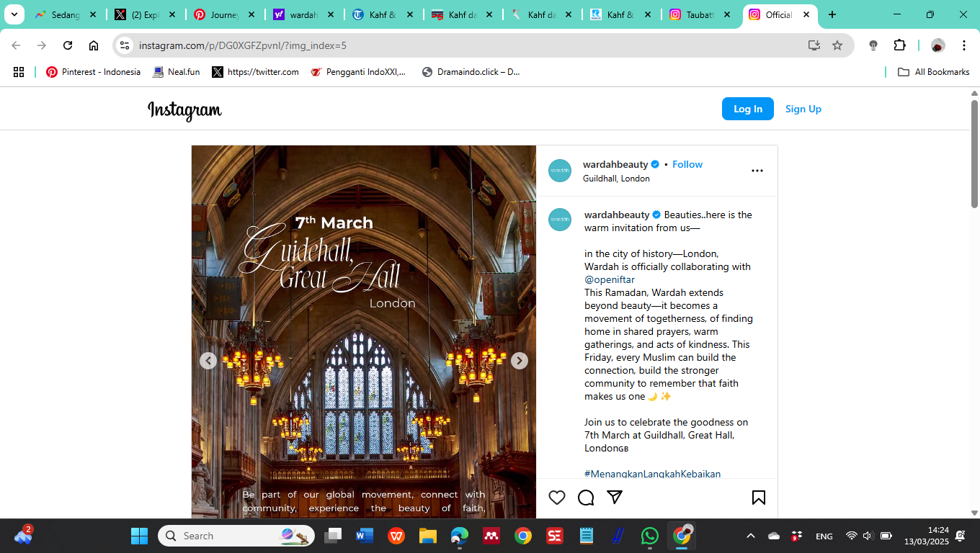Screen dimensions: 980x553
Task: Open wardahbeauty username in post header
Action: (615, 164)
